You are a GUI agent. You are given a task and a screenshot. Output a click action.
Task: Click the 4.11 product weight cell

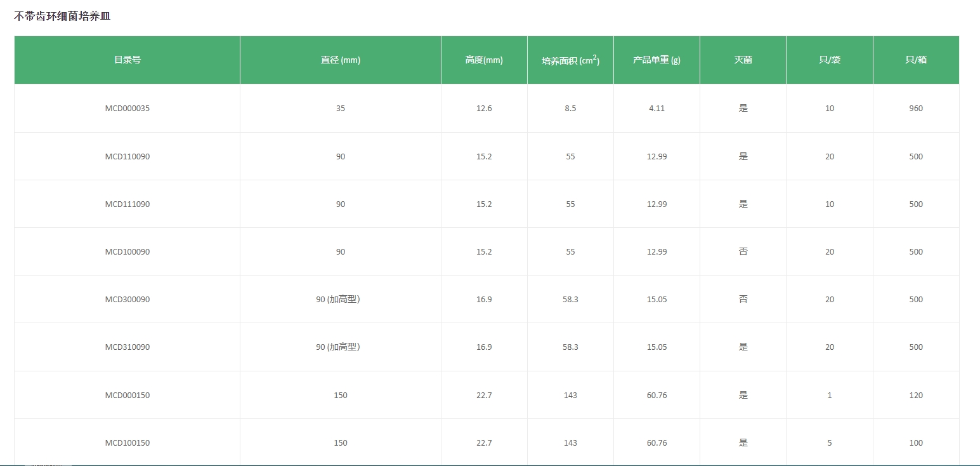point(657,109)
